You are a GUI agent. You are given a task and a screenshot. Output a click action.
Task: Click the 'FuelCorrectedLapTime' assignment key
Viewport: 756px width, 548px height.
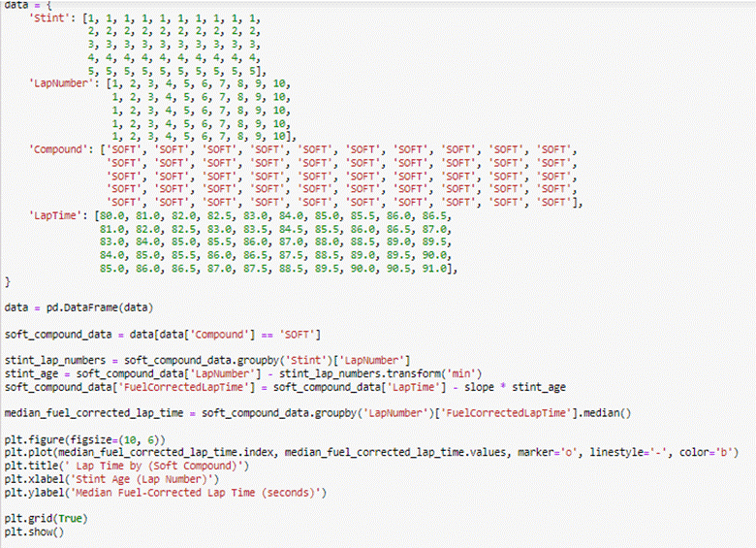coord(183,387)
